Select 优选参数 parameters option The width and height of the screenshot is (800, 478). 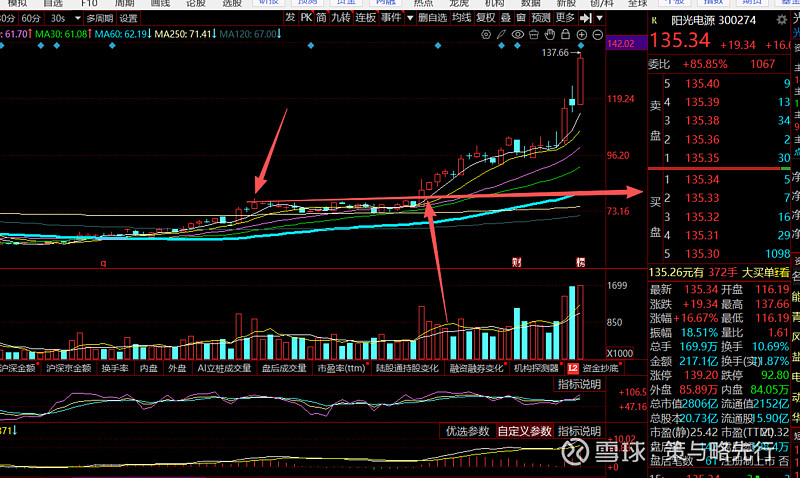pyautogui.click(x=467, y=431)
